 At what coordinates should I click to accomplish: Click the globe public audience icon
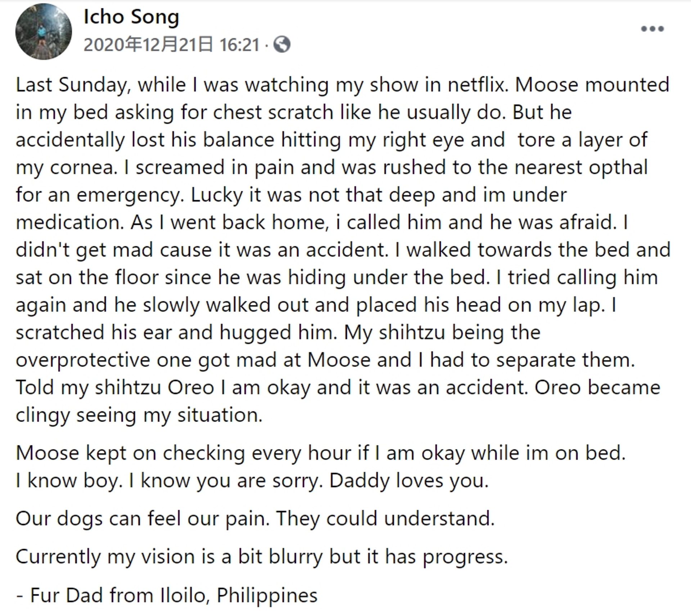pyautogui.click(x=282, y=45)
